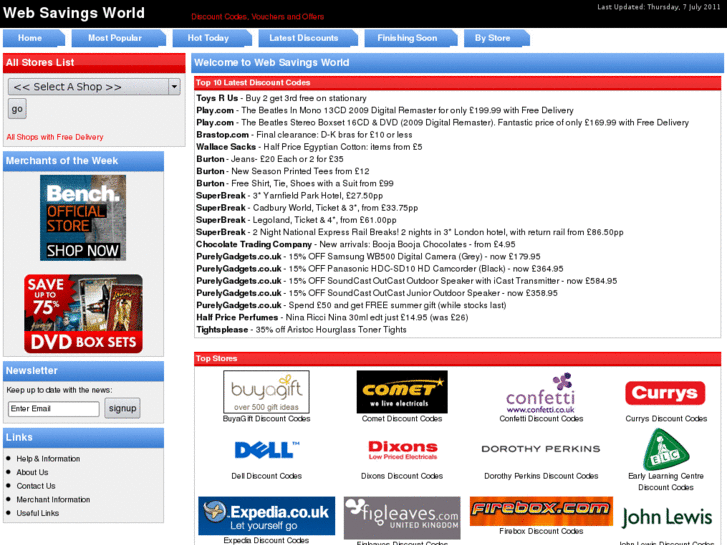Open the Latest Discounts tab

308,38
